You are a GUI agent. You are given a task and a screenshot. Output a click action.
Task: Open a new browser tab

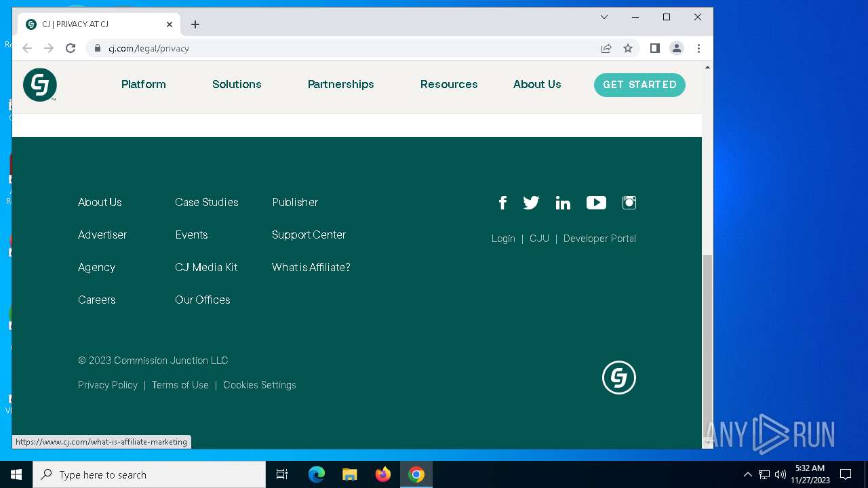pyautogui.click(x=195, y=24)
